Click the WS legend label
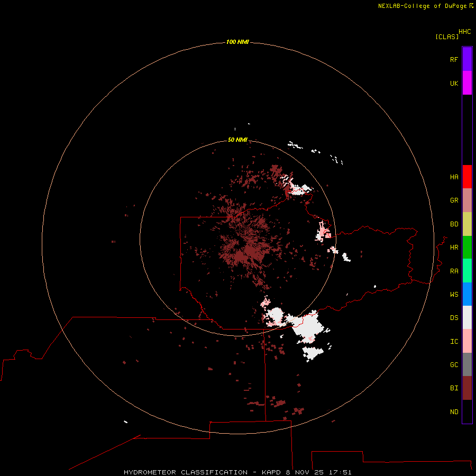 pyautogui.click(x=454, y=294)
